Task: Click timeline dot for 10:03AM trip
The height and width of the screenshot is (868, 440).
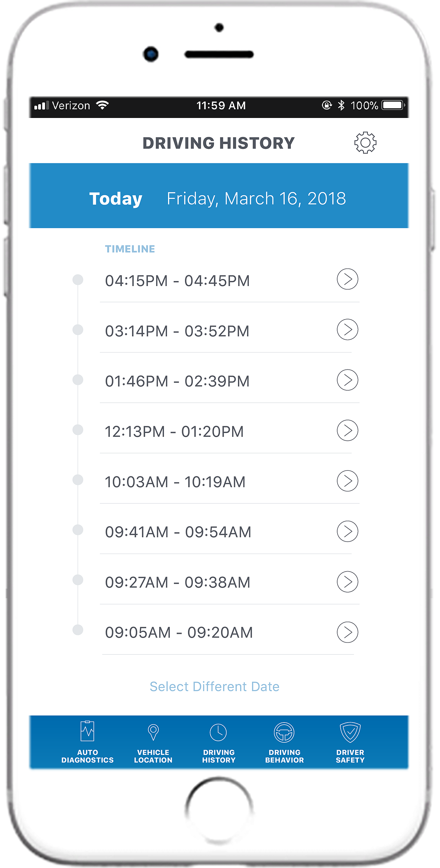Action: (78, 480)
